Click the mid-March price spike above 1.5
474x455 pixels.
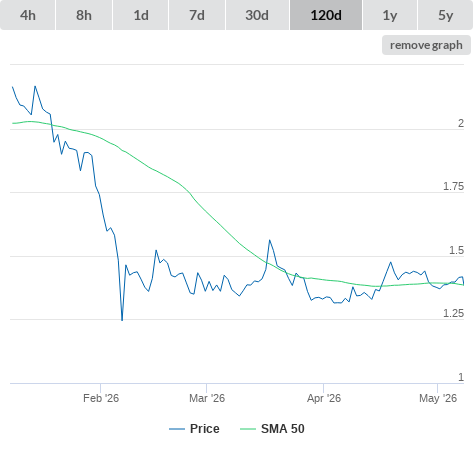click(x=270, y=240)
